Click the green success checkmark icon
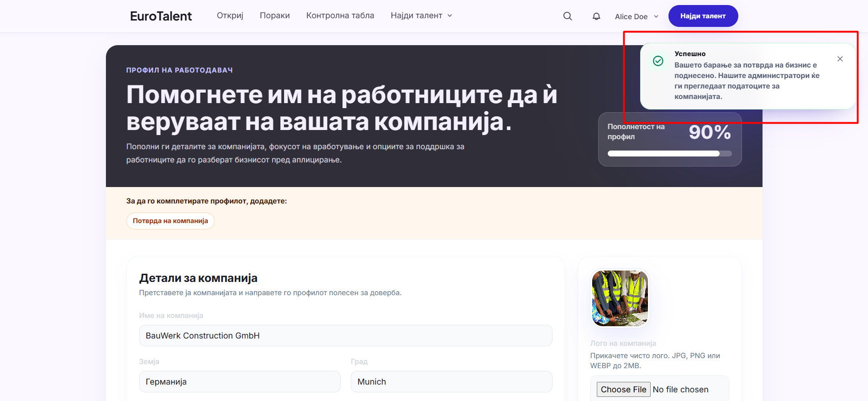Viewport: 868px width, 401px height. pyautogui.click(x=658, y=61)
